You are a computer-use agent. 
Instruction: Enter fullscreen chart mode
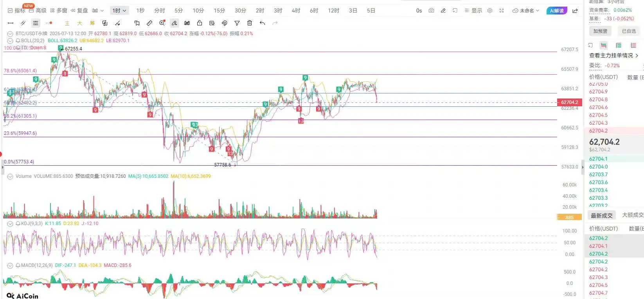click(502, 11)
